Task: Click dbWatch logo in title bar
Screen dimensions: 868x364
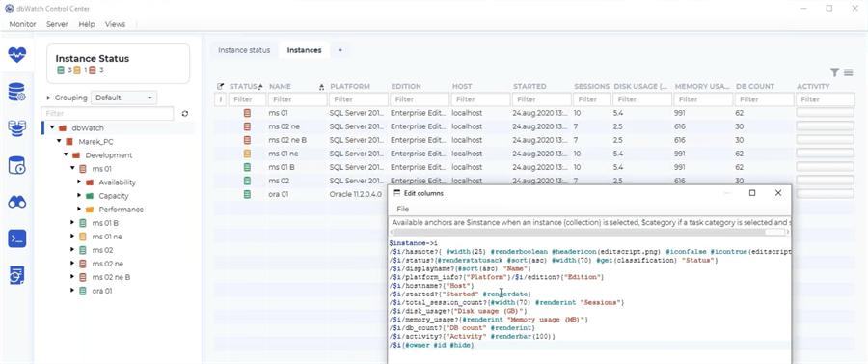Action: (x=9, y=9)
